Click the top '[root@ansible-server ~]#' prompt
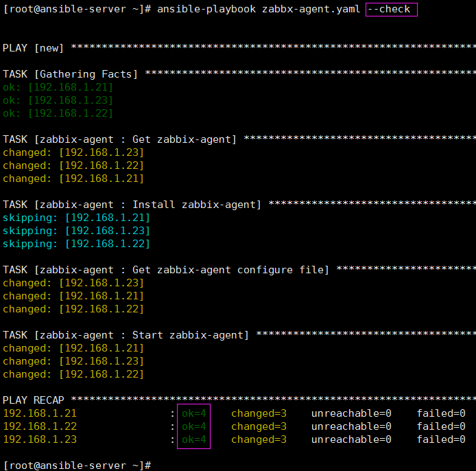The height and width of the screenshot is (471, 476). (x=77, y=10)
